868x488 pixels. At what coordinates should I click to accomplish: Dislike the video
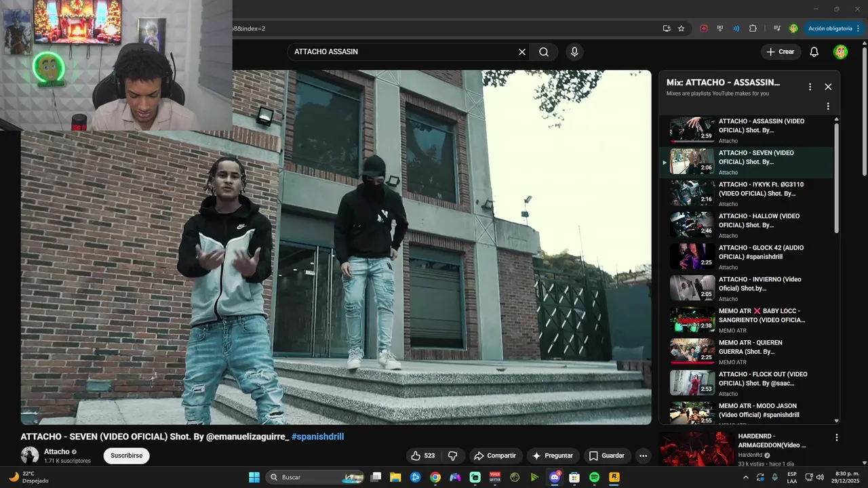(x=453, y=455)
